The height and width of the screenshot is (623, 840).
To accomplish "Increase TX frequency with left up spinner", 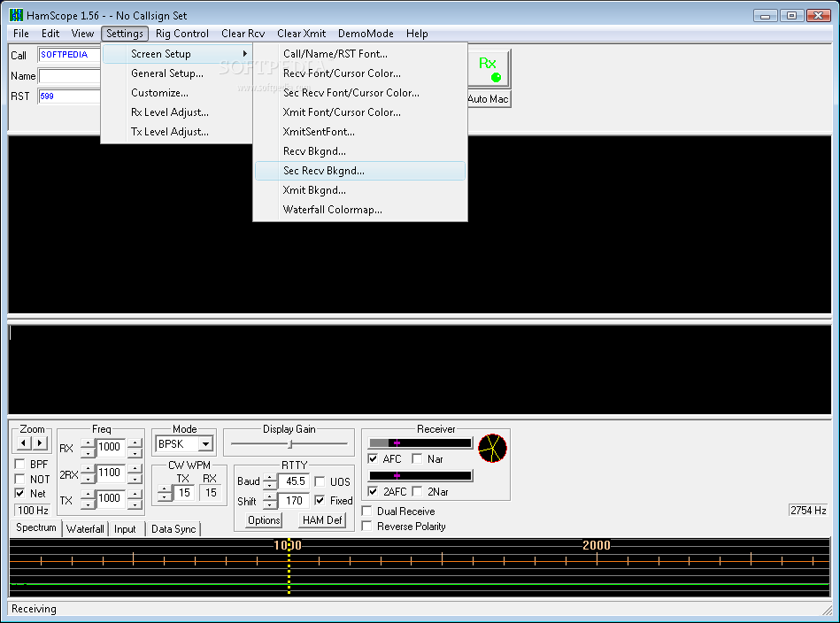I will coord(88,494).
